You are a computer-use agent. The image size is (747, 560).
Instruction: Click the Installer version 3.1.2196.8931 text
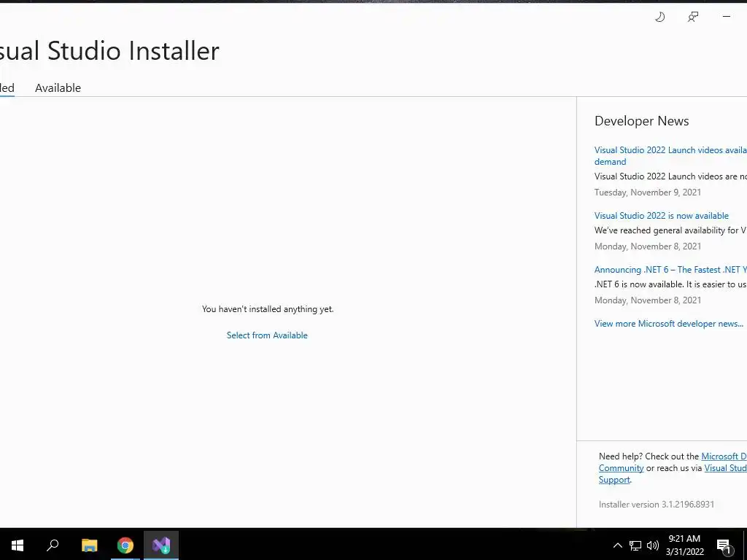pos(656,505)
